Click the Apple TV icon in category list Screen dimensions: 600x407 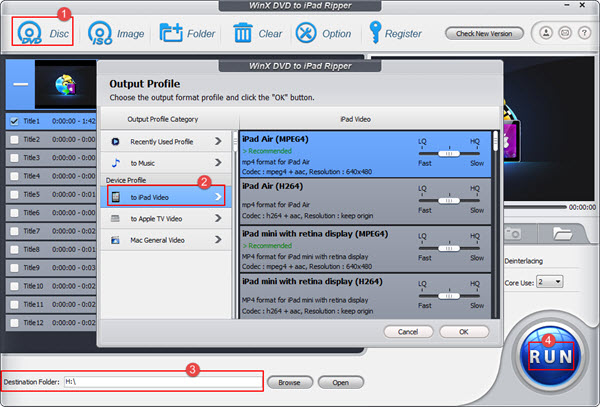click(x=115, y=219)
